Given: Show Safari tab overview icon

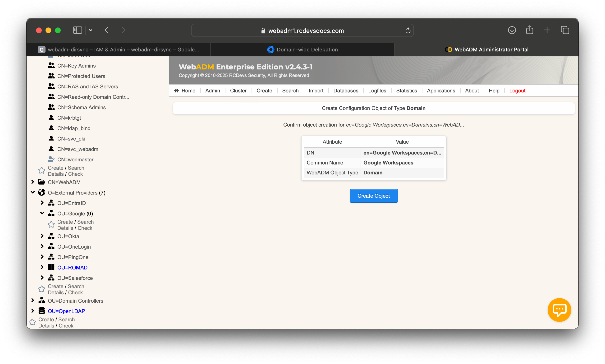Looking at the screenshot, I should 564,30.
